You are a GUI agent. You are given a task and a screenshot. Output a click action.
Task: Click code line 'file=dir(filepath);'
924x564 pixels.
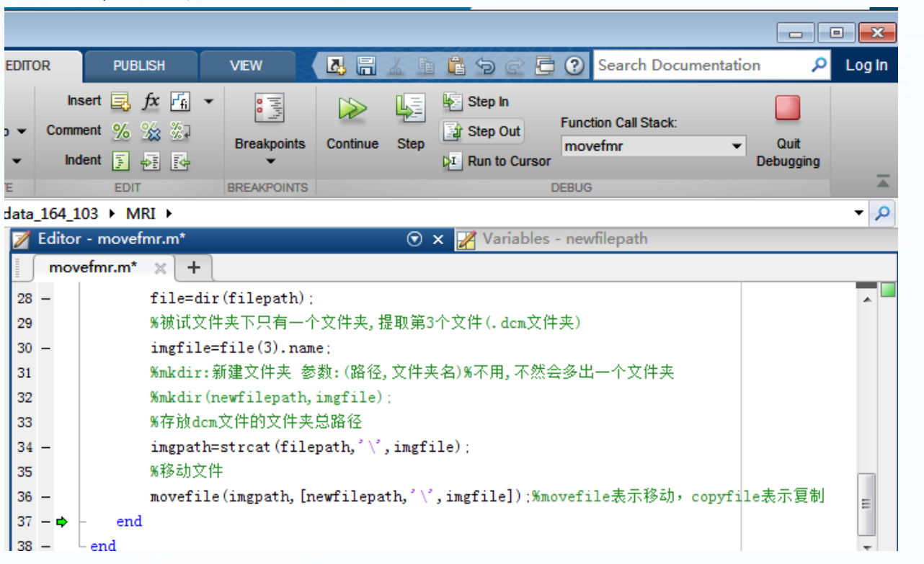(232, 298)
